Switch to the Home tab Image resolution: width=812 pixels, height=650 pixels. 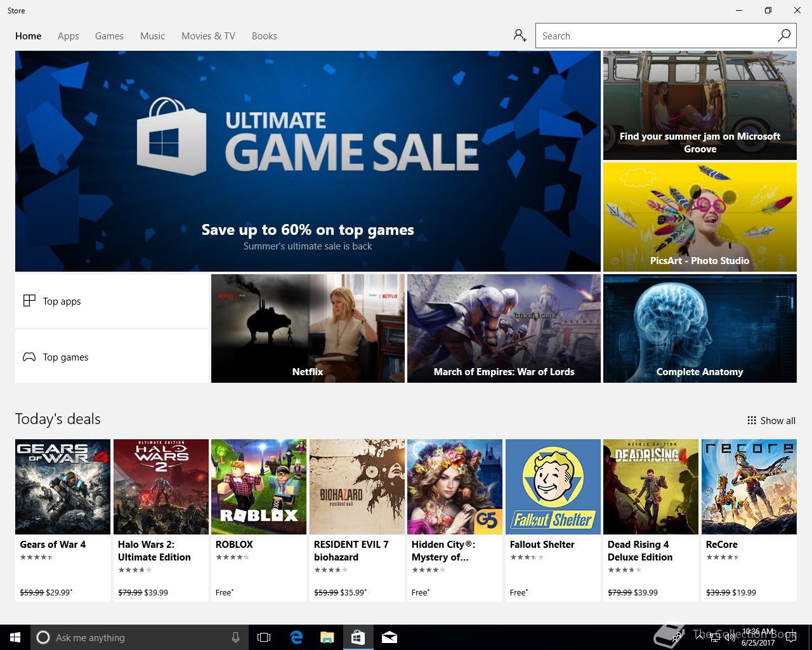pos(29,36)
